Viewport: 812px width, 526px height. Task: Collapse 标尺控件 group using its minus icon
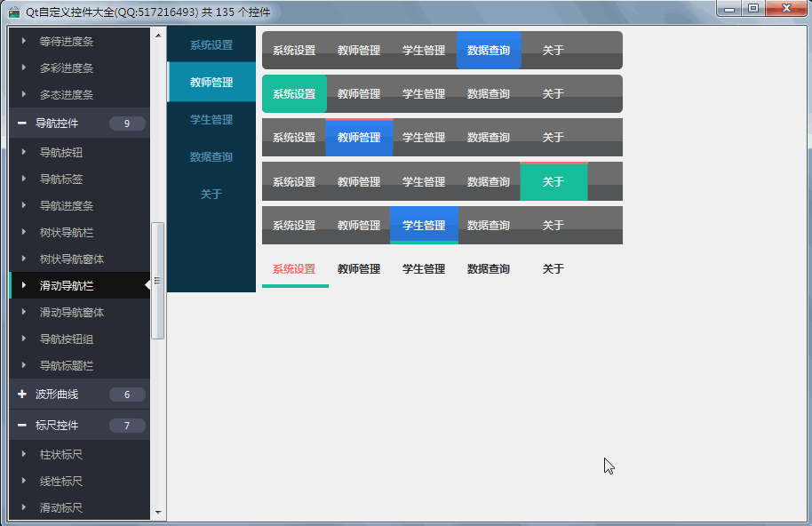click(x=21, y=426)
